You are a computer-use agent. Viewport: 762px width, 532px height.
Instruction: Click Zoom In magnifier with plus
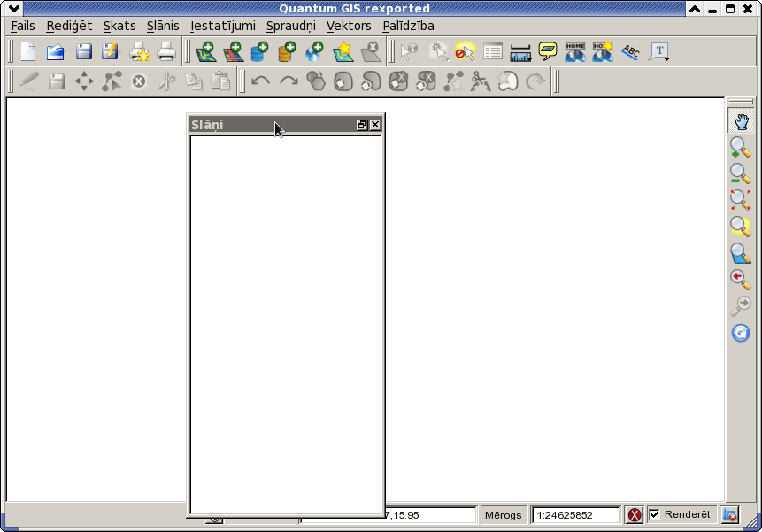(x=741, y=147)
